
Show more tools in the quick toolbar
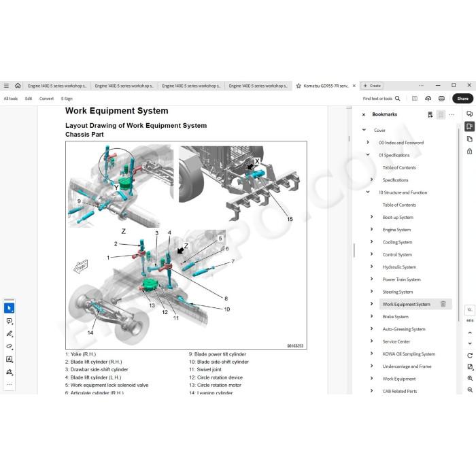[9, 384]
